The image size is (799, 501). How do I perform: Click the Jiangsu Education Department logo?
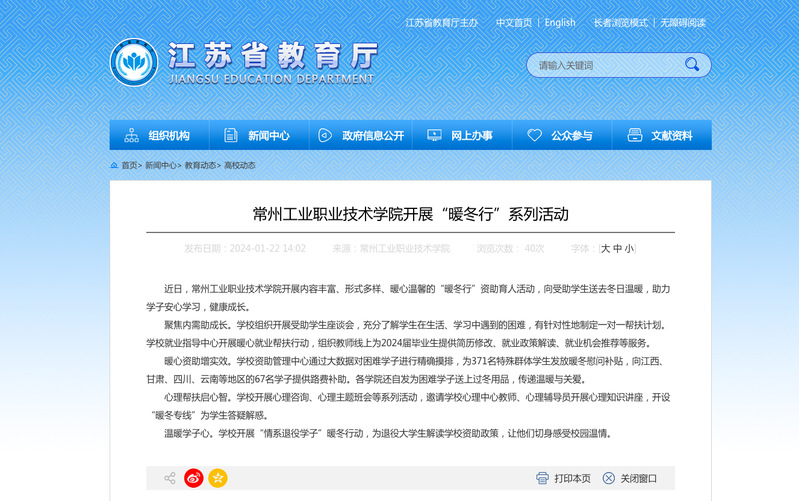(x=133, y=62)
